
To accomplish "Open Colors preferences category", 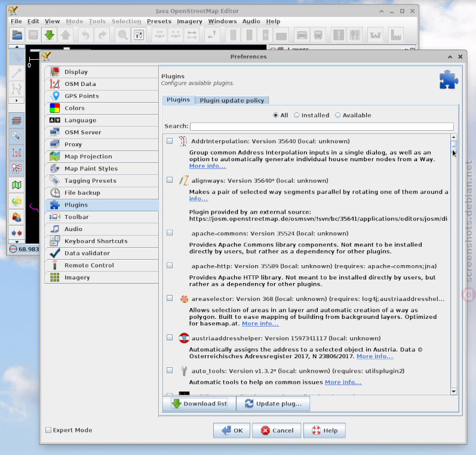I will 102,108.
